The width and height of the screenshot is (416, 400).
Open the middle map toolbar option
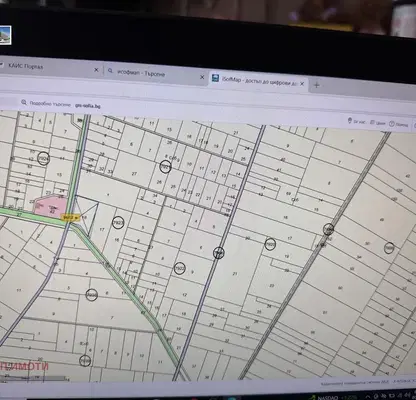coord(378,123)
